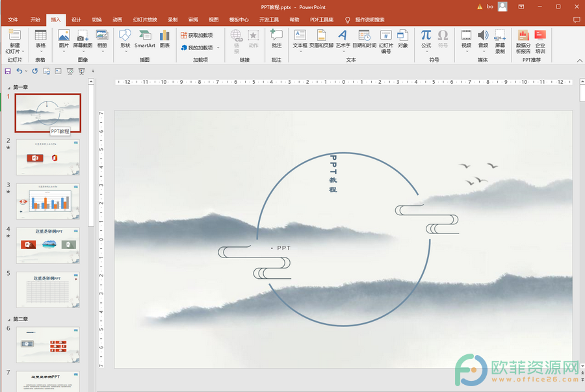Insert a 公式 equation
The height and width of the screenshot is (392, 585).
(x=426, y=42)
